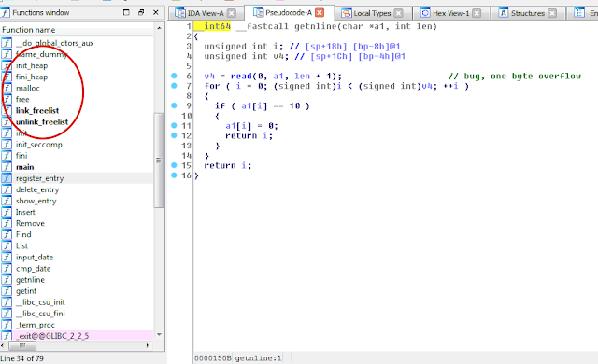
Task: Switch to the Pseudocode-A tab
Action: point(289,12)
